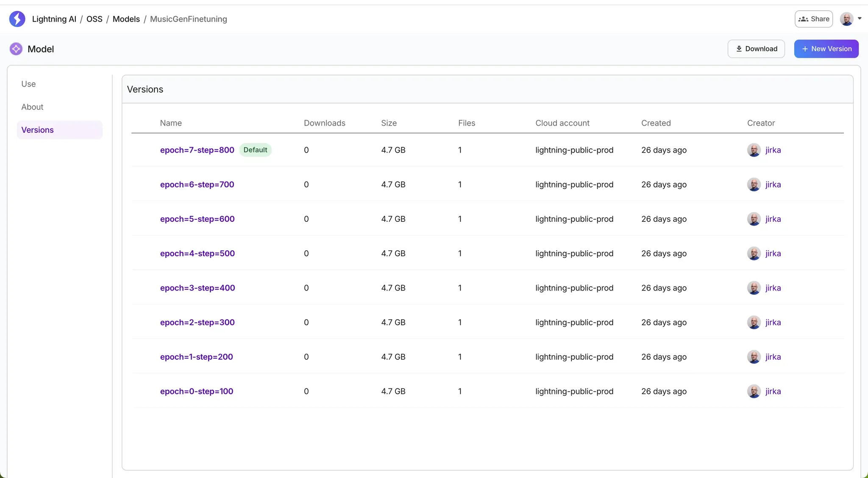Click the Download button
Viewport: 868px width, 478px height.
coord(756,49)
